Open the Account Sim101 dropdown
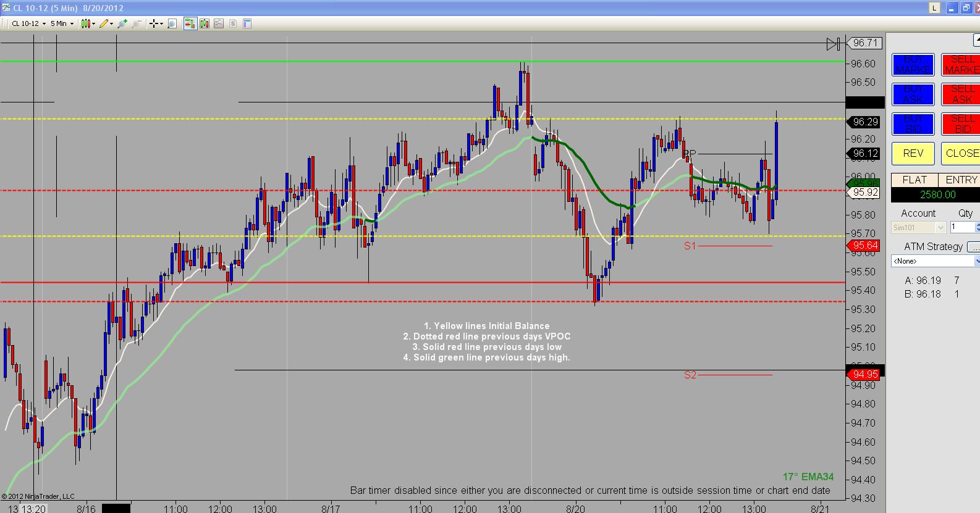 [x=919, y=228]
